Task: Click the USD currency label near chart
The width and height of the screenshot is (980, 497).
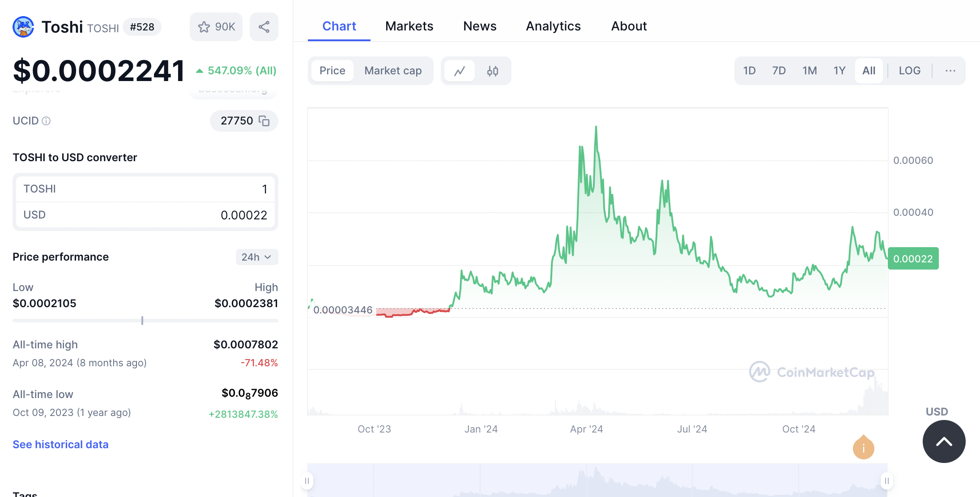Action: point(937,411)
